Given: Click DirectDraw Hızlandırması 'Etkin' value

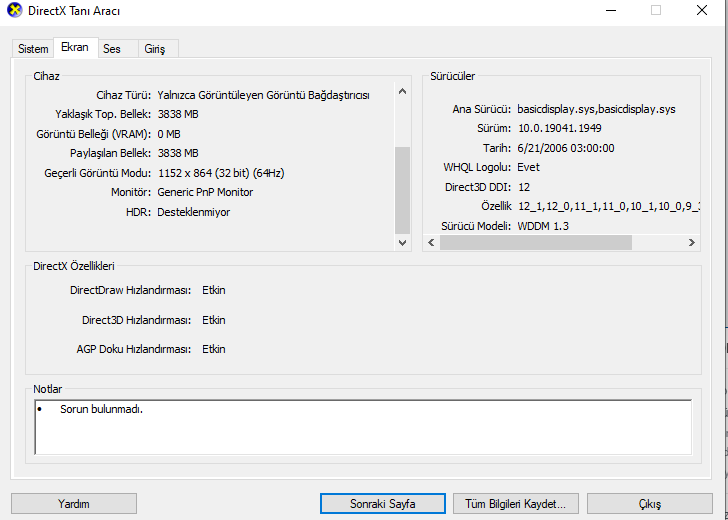Looking at the screenshot, I should click(214, 290).
